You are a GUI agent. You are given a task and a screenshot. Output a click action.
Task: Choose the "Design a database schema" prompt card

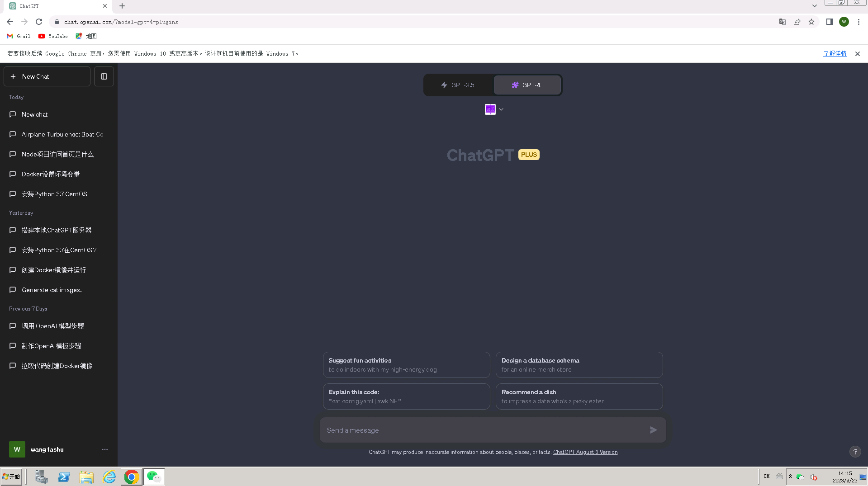[579, 365]
